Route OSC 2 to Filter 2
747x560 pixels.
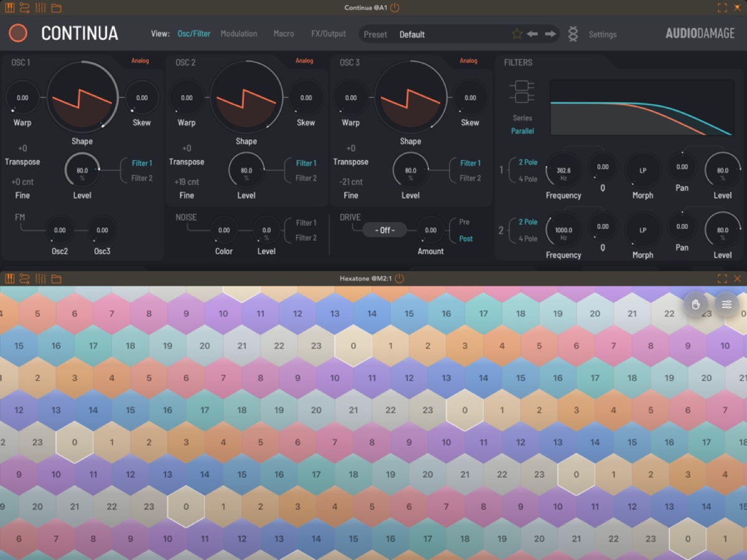coord(306,178)
